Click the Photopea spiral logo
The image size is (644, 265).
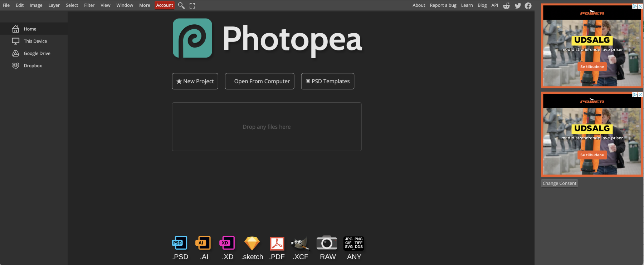192,38
